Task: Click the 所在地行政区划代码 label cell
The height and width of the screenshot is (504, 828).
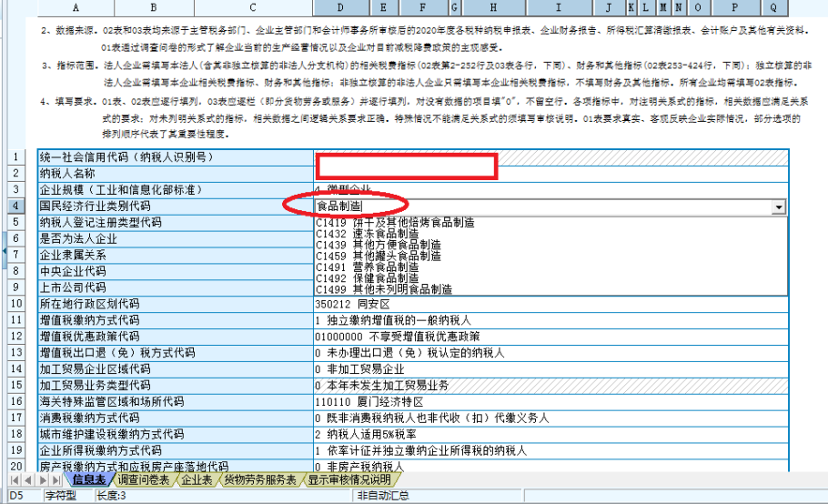Action: point(176,304)
